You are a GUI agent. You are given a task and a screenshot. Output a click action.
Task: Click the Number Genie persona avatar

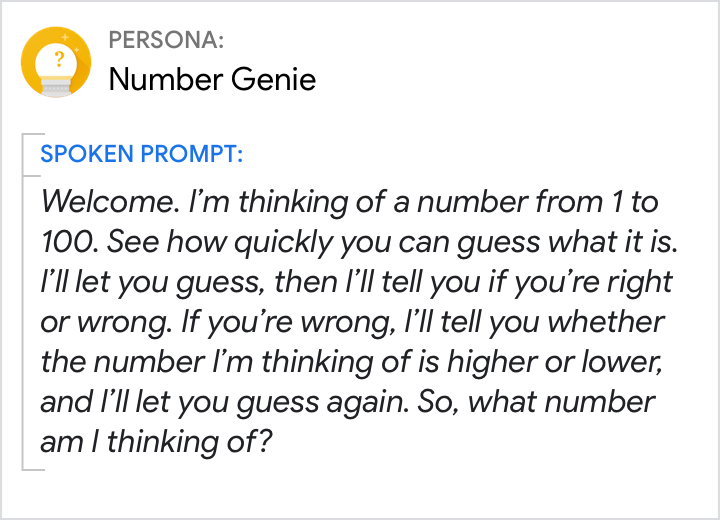pyautogui.click(x=57, y=63)
